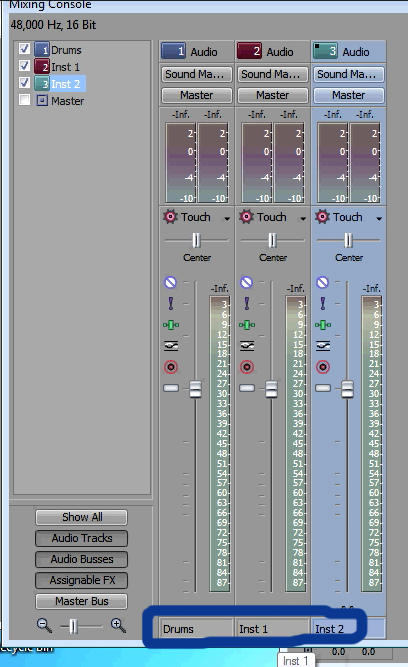This screenshot has height=667, width=408.
Task: Open Sound Ma... input selector on track 2
Action: [x=273, y=74]
